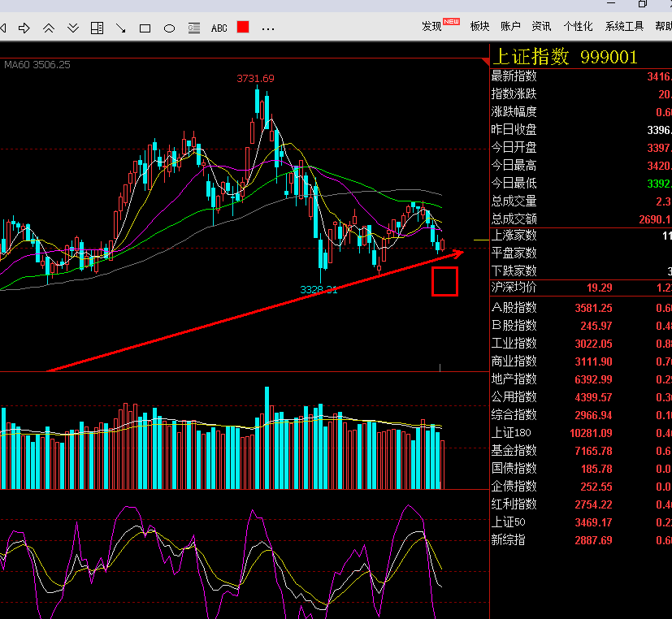Select the ABC text annotation tool

tap(219, 28)
